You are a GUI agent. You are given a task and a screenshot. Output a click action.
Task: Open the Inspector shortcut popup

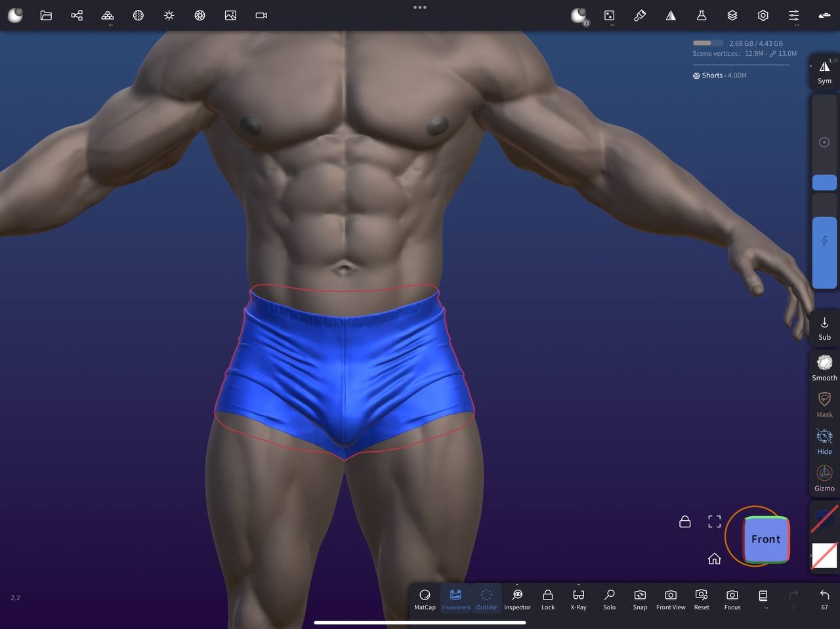click(x=517, y=598)
